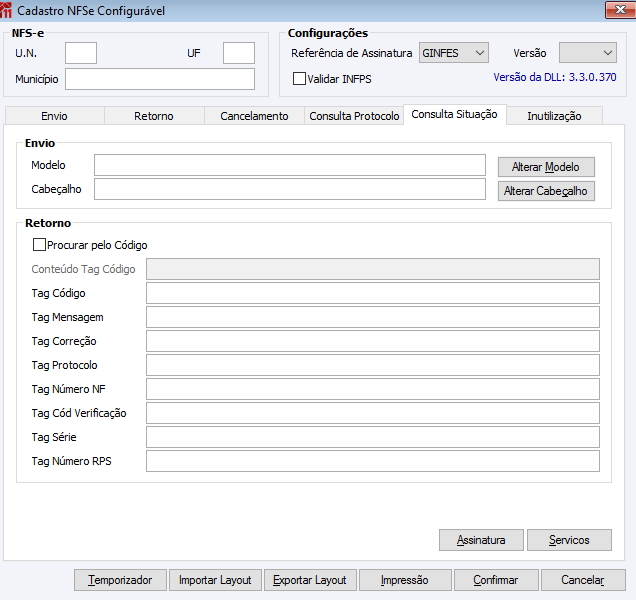Image resolution: width=636 pixels, height=600 pixels.
Task: Expand the Versão combo box
Action: [x=588, y=53]
